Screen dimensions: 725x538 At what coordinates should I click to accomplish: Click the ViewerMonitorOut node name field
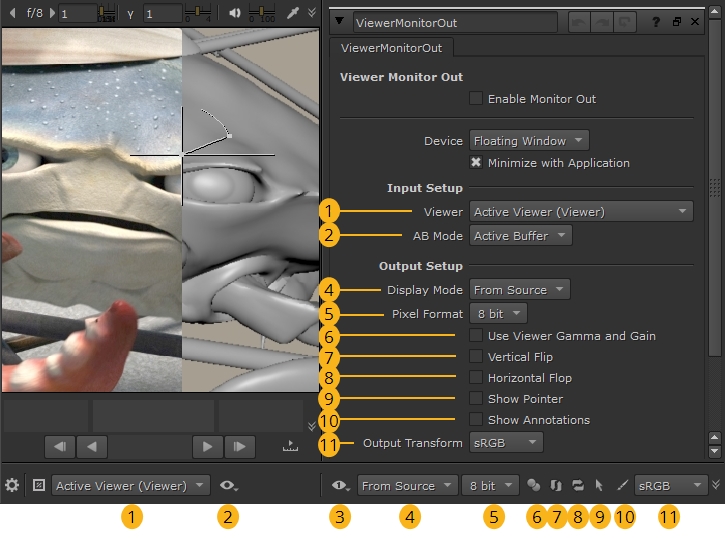point(454,21)
